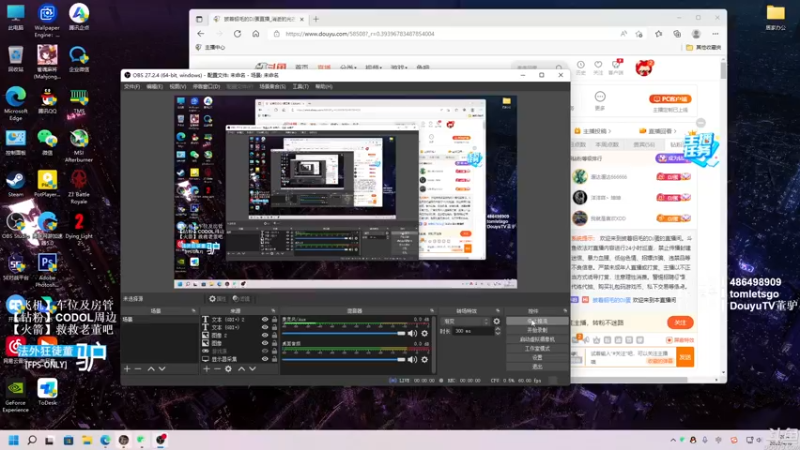This screenshot has width=800, height=450.
Task: Pop out the Sources dock panel
Action: click(x=273, y=311)
